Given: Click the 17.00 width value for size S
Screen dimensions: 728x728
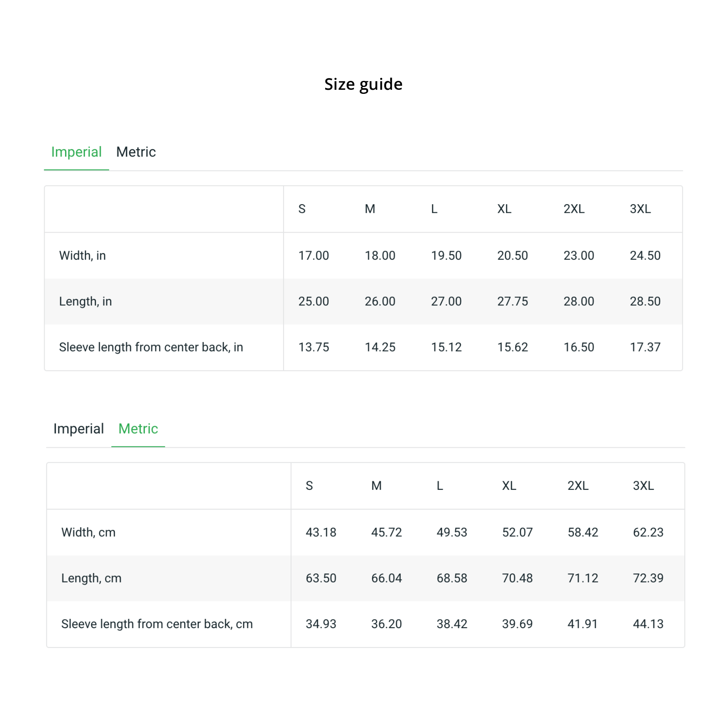Looking at the screenshot, I should point(313,256).
